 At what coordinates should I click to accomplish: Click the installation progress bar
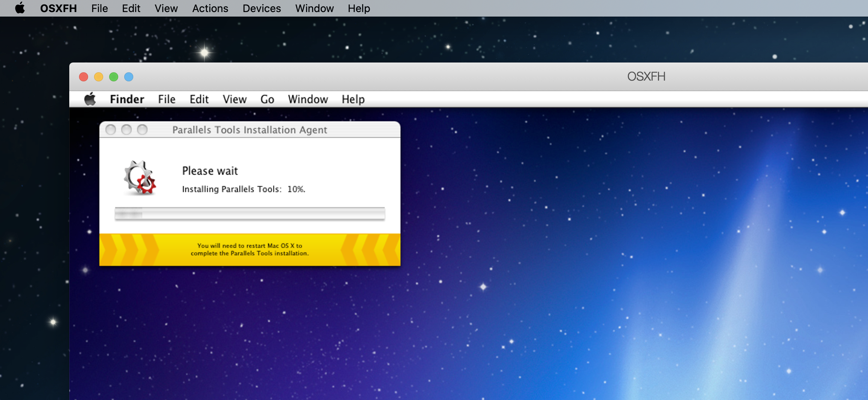coord(250,214)
